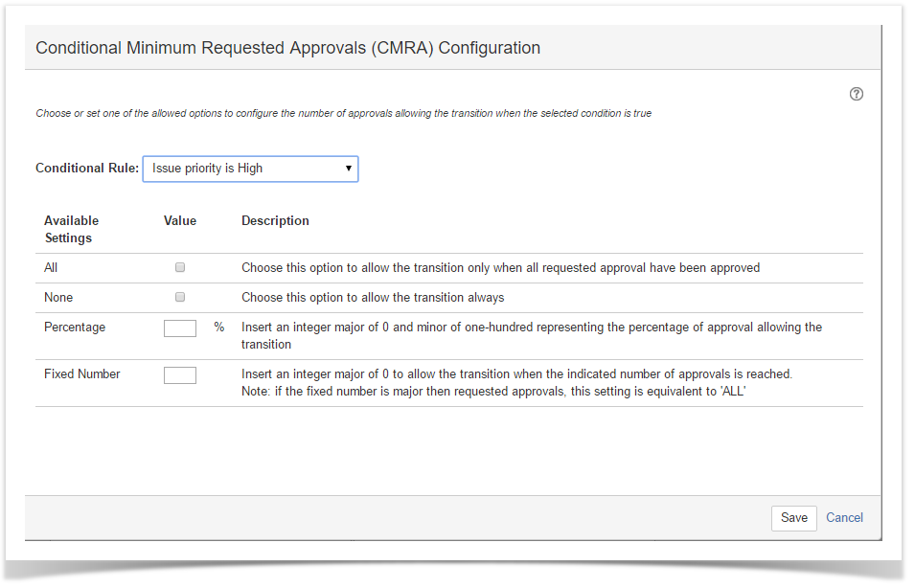Click the description of the None option
Screen dimensions: 915x588
click(x=373, y=298)
